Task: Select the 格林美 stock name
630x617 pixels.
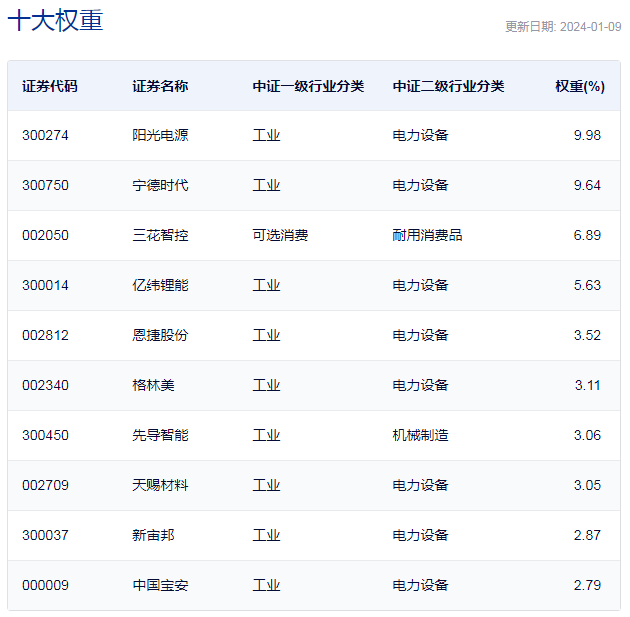Action: (153, 385)
